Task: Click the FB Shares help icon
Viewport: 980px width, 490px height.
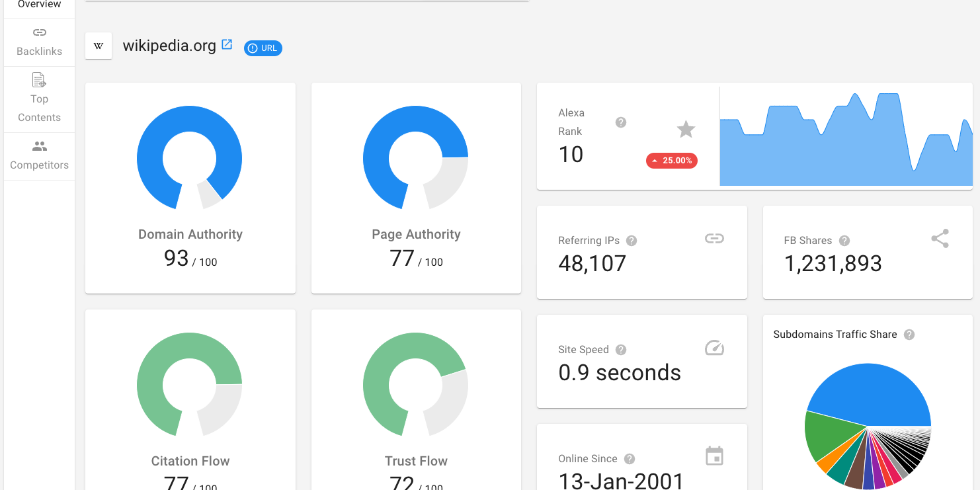Action: [x=844, y=241]
